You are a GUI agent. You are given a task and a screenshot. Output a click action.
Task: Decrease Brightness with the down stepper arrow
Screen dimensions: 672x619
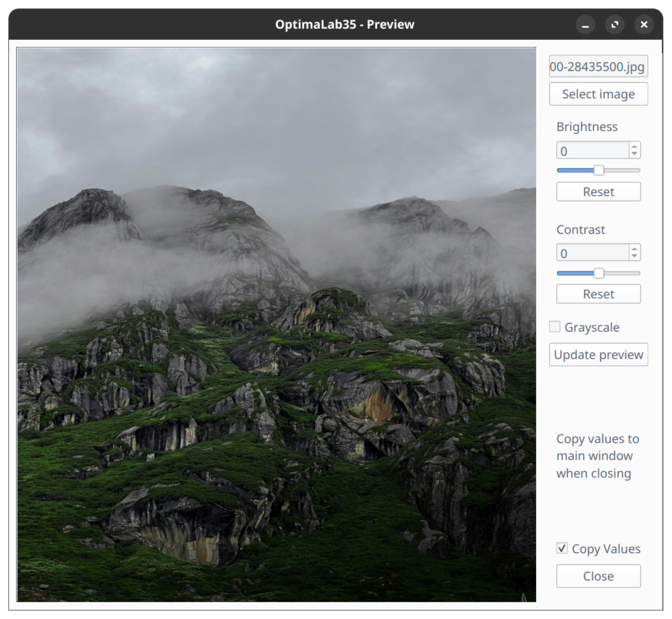tap(634, 154)
